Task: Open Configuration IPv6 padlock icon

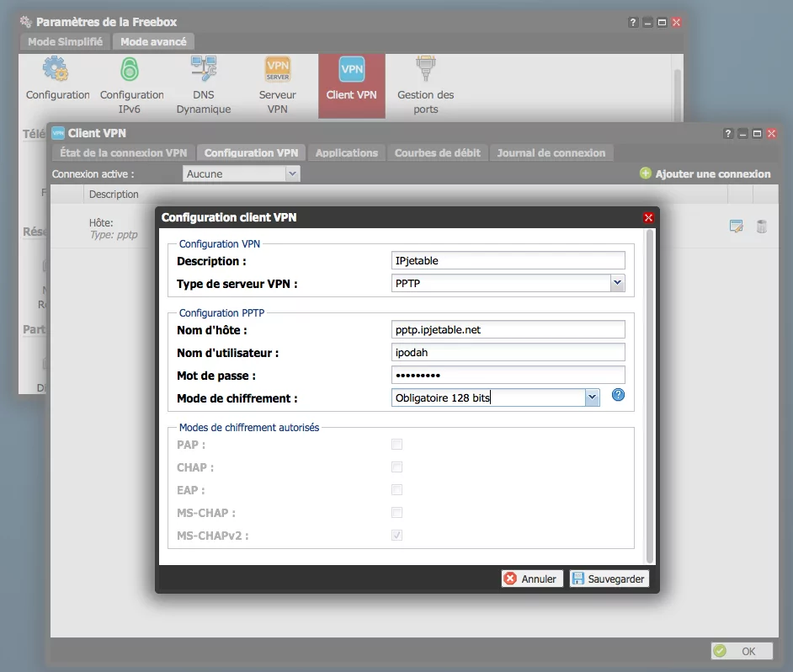Action: point(130,70)
